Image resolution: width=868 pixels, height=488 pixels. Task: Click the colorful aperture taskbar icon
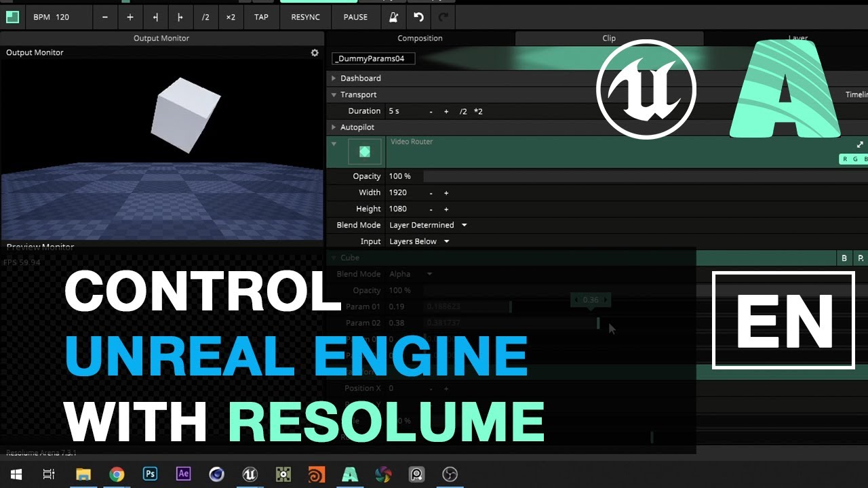click(x=383, y=474)
